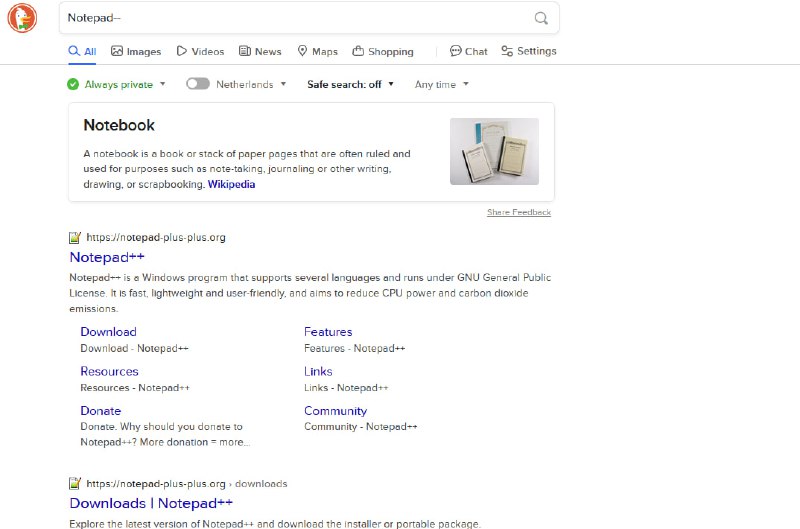
Task: Expand the Any time filter
Action: coord(441,85)
